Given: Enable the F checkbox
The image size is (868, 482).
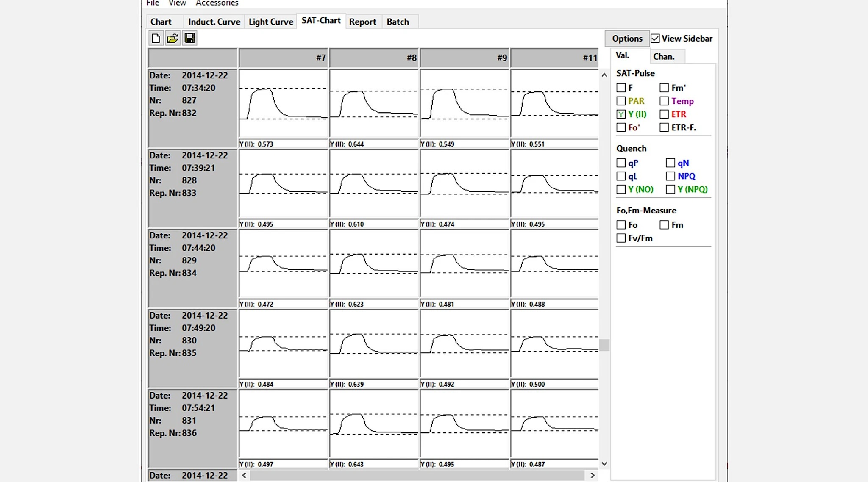Looking at the screenshot, I should 621,88.
